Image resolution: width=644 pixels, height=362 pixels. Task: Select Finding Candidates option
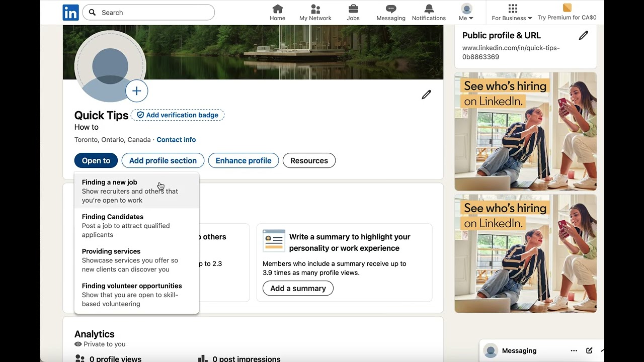click(136, 226)
